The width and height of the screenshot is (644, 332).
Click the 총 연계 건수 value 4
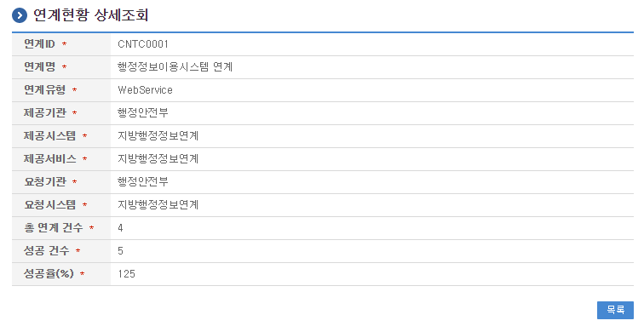(120, 228)
